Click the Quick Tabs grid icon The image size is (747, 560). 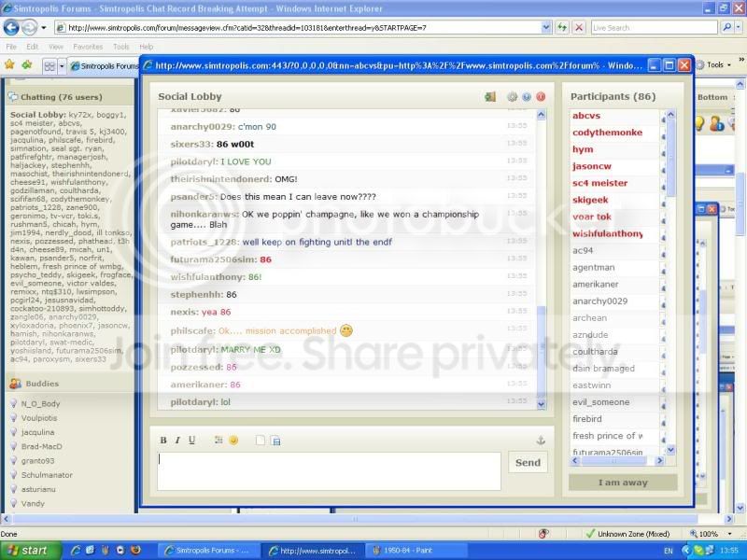(49, 66)
